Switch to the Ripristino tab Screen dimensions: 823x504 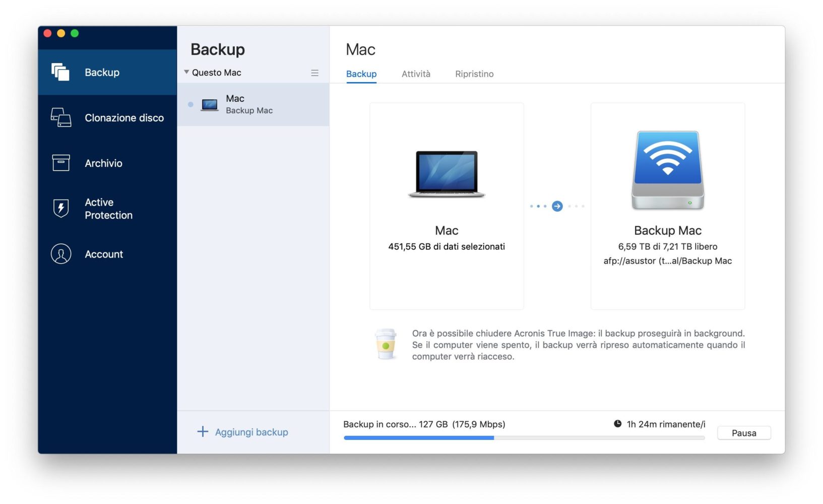tap(474, 74)
